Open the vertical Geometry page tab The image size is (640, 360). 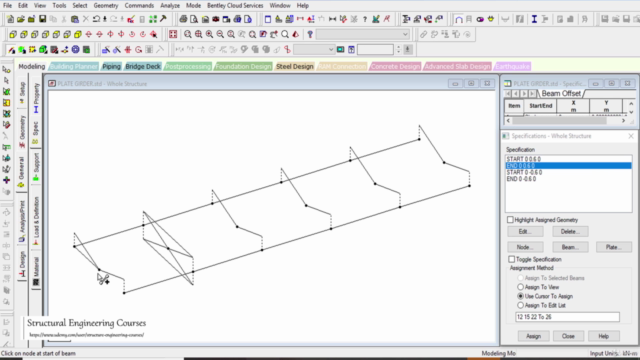(22, 131)
